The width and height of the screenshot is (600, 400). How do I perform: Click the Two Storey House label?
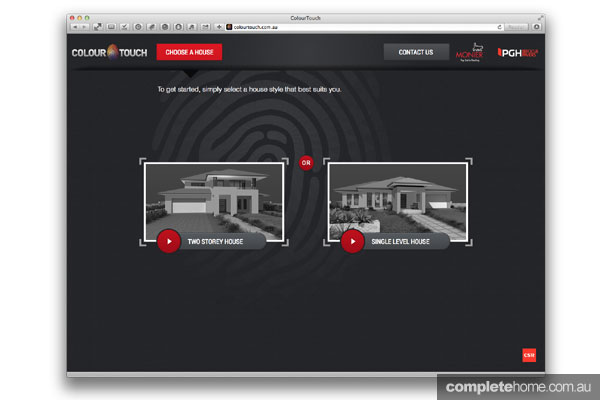click(215, 242)
